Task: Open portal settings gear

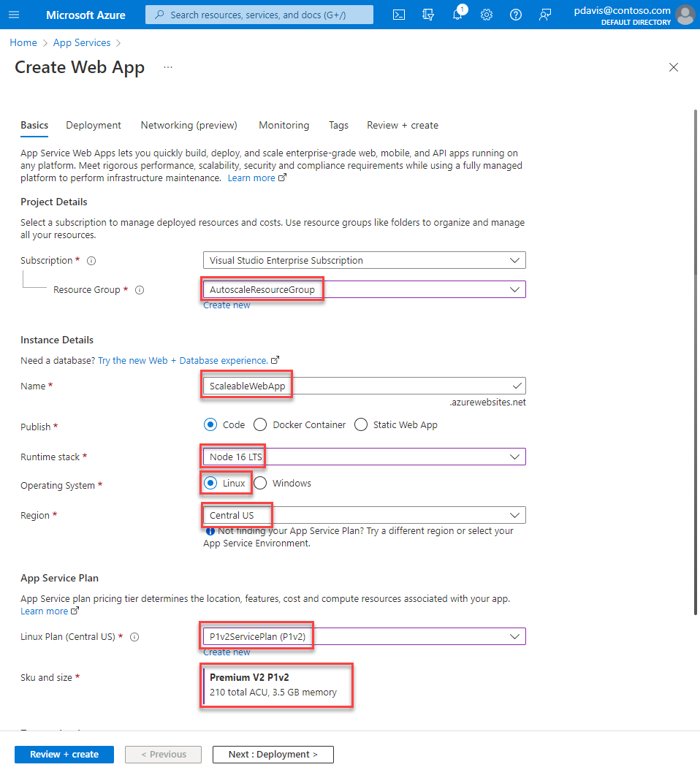Action: tap(487, 15)
